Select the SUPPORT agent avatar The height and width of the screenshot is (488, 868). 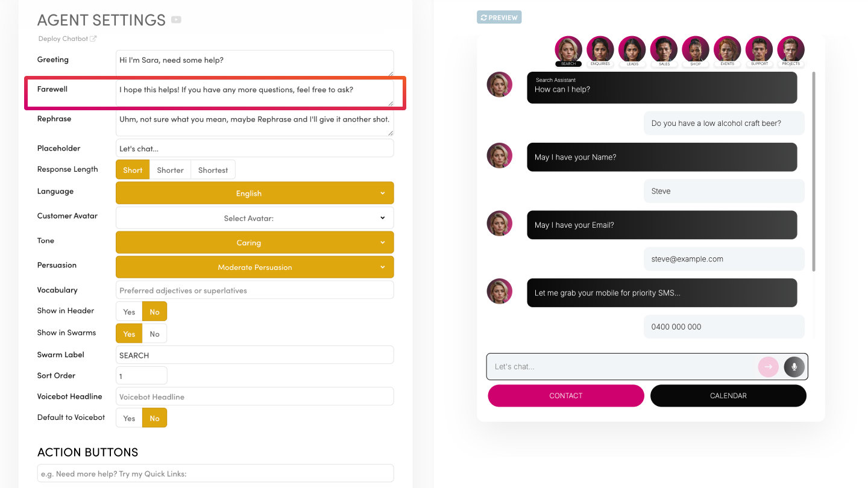[759, 49]
